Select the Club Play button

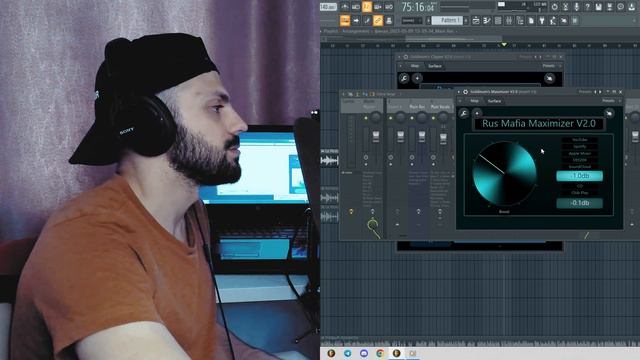tap(580, 193)
